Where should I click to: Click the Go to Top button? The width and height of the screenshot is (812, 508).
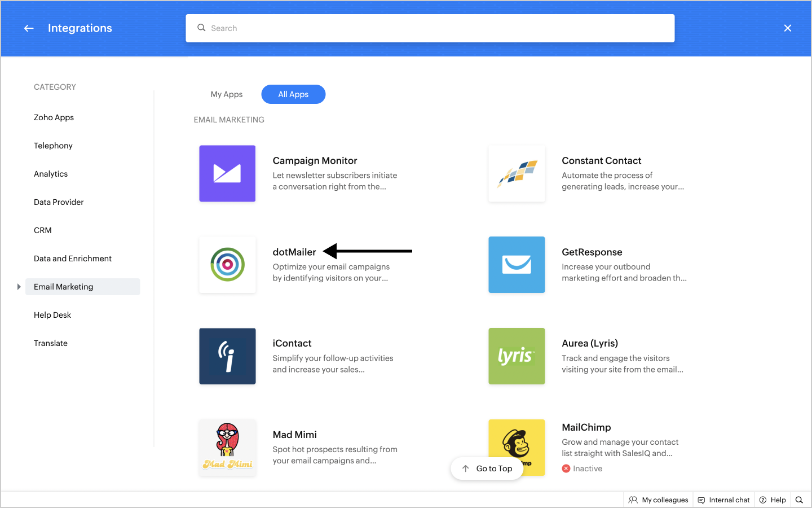(487, 468)
